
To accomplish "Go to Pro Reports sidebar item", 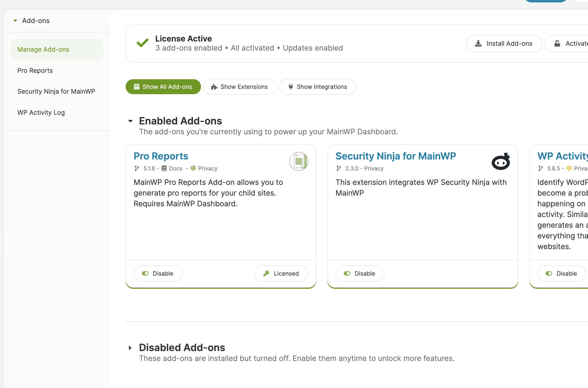I will (35, 71).
